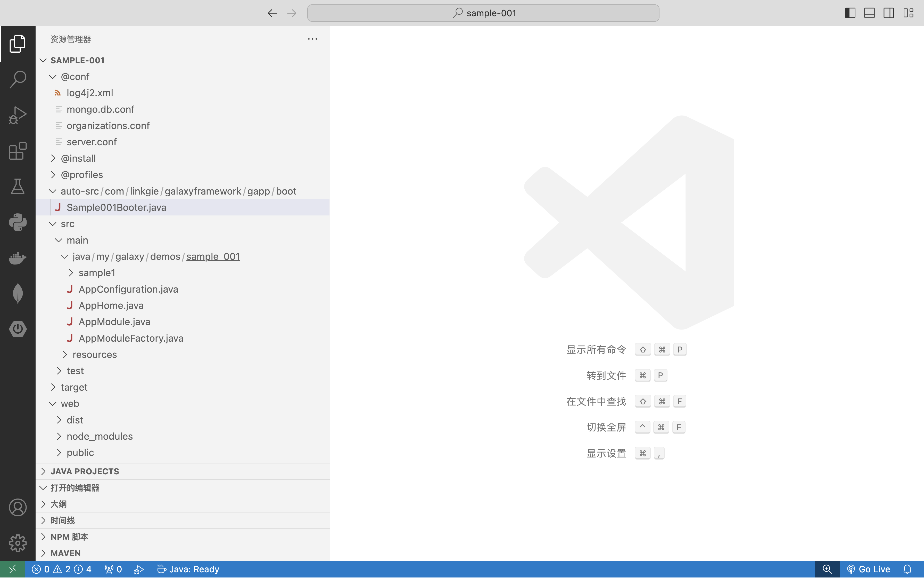The width and height of the screenshot is (924, 578).
Task: Expand the test folder
Action: pos(183,371)
